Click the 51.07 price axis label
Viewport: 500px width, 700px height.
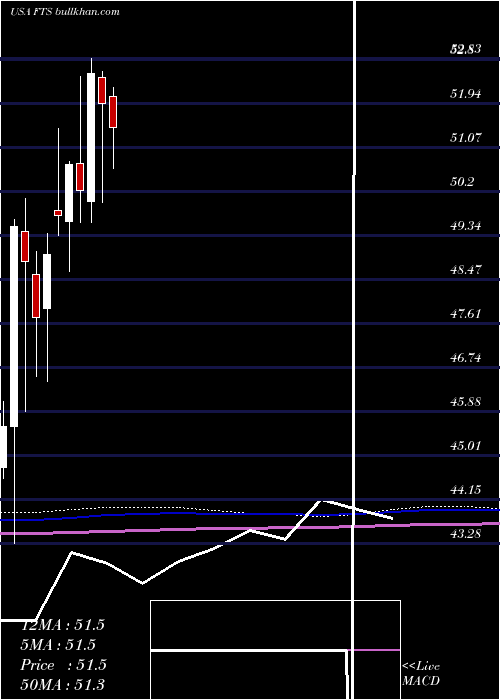click(466, 138)
